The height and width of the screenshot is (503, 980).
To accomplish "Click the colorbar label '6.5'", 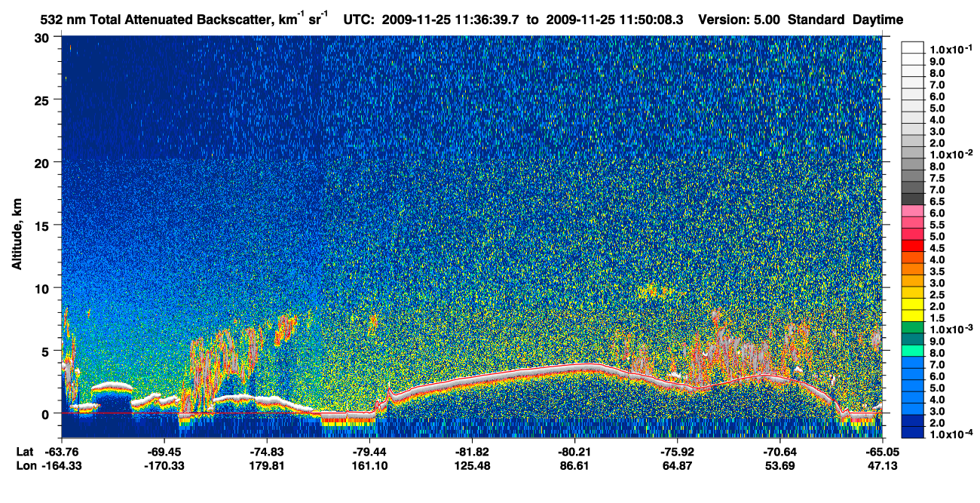I will (938, 201).
